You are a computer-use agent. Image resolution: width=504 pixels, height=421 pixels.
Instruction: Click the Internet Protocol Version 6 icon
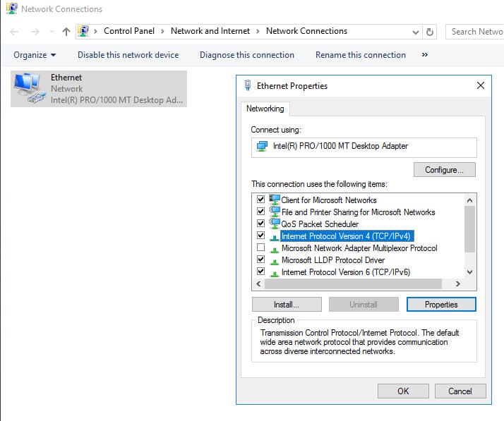pyautogui.click(x=275, y=272)
